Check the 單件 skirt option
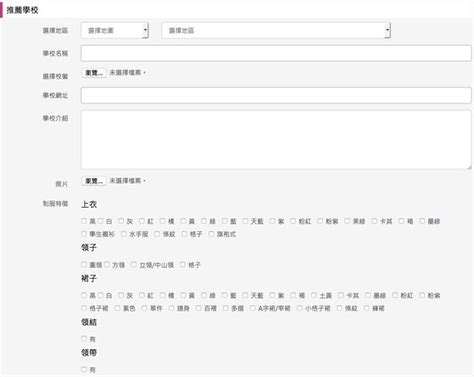 (145, 308)
